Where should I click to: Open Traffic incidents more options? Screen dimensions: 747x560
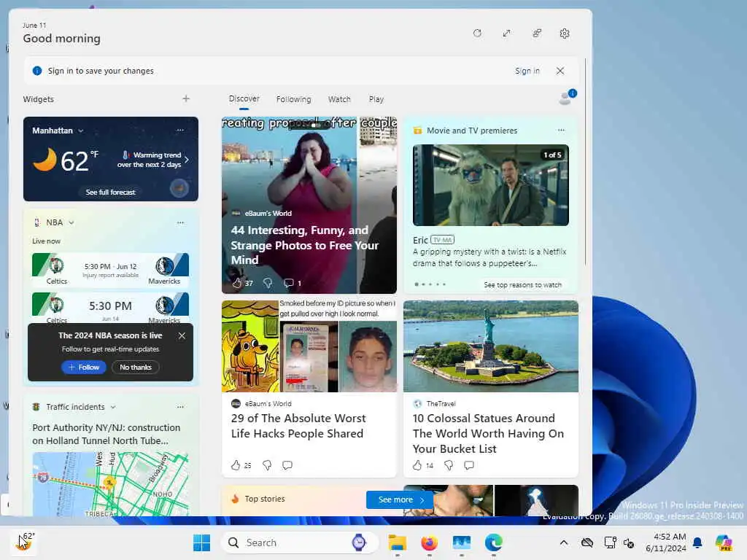[180, 407]
